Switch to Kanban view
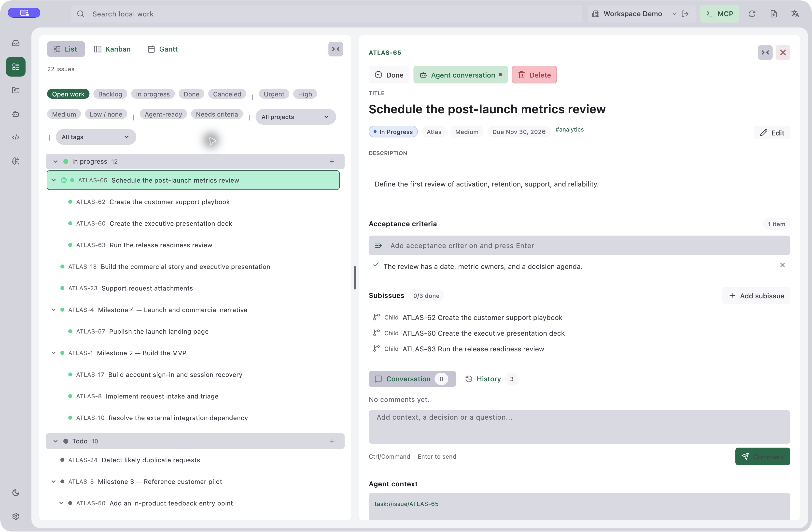The height and width of the screenshot is (532, 812). 112,49
